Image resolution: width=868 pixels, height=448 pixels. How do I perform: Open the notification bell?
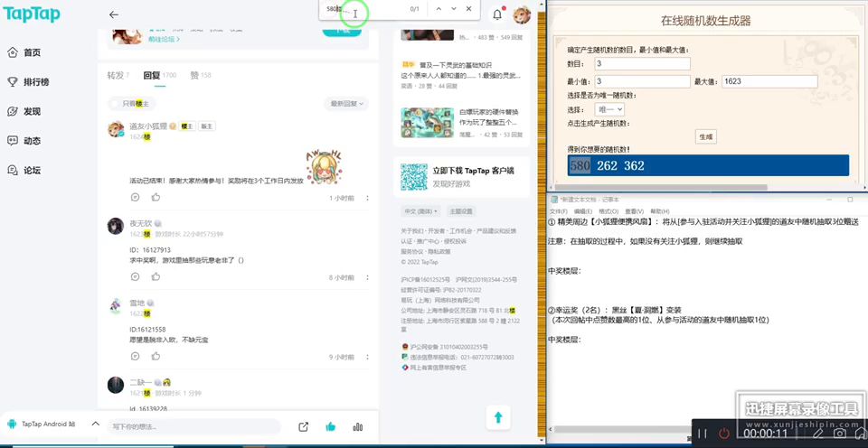[496, 14]
